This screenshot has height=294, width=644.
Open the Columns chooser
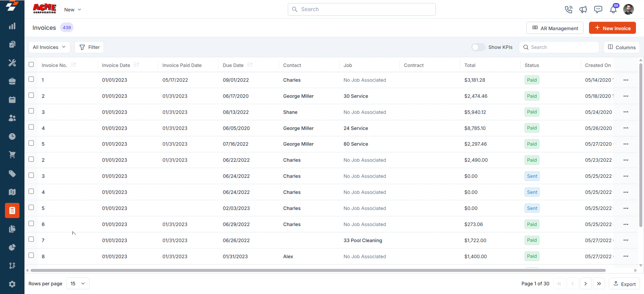tap(622, 47)
